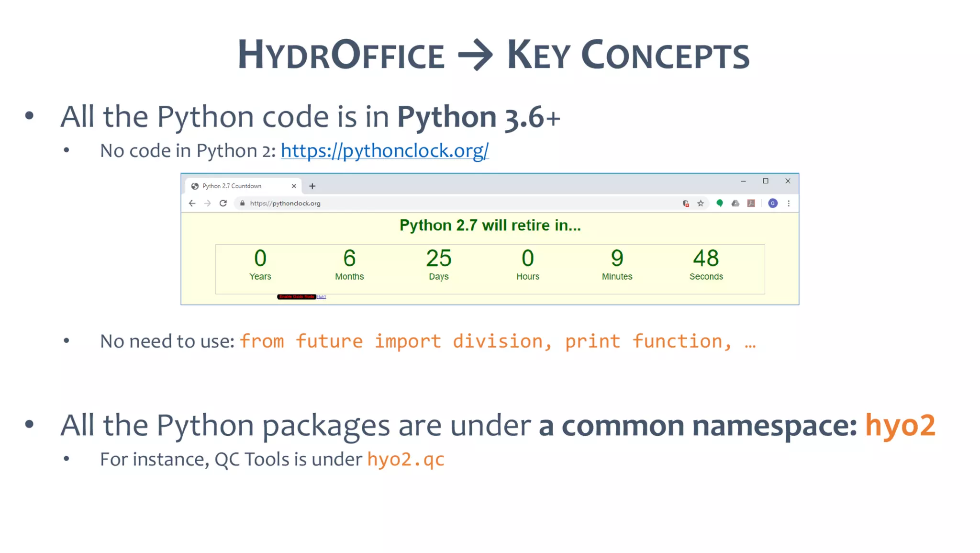980x553 pixels.
Task: Reload the pythonclock.org page
Action: click(x=223, y=203)
